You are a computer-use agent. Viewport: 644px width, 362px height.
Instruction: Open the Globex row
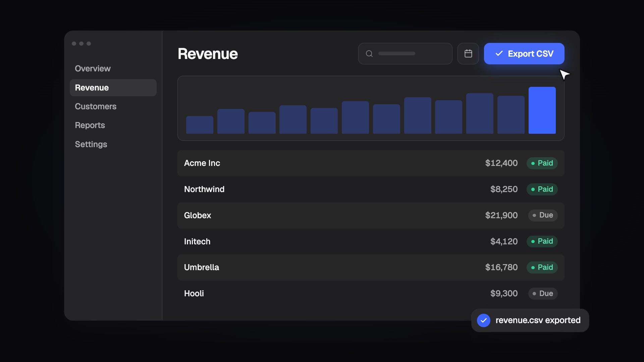point(371,215)
